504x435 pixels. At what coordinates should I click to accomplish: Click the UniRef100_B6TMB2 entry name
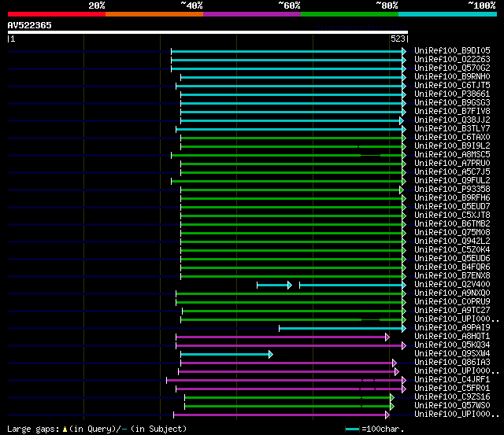point(452,224)
